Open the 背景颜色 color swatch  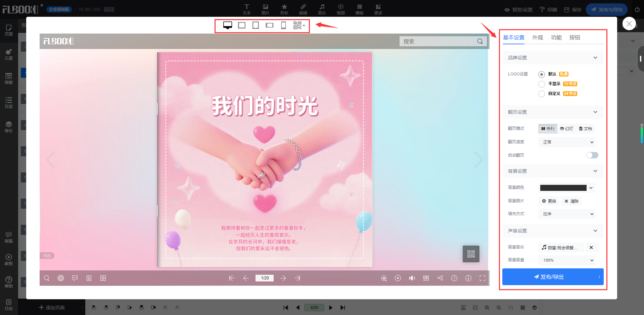(566, 188)
